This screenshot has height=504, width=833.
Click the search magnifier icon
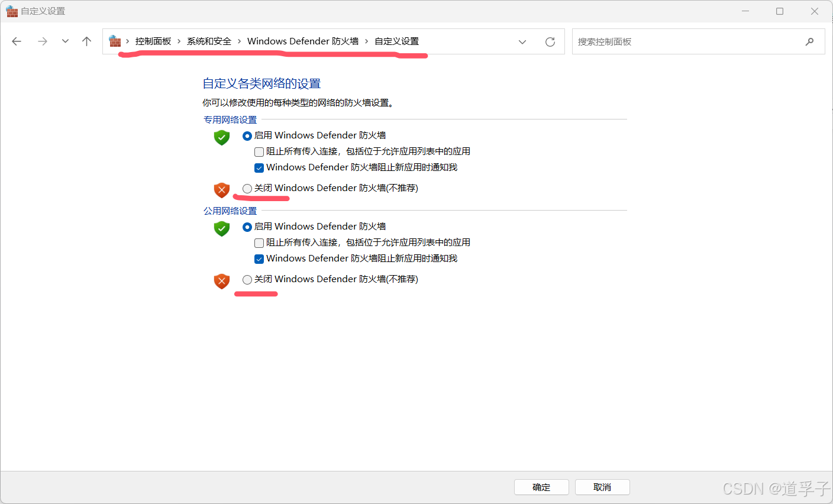click(x=809, y=42)
